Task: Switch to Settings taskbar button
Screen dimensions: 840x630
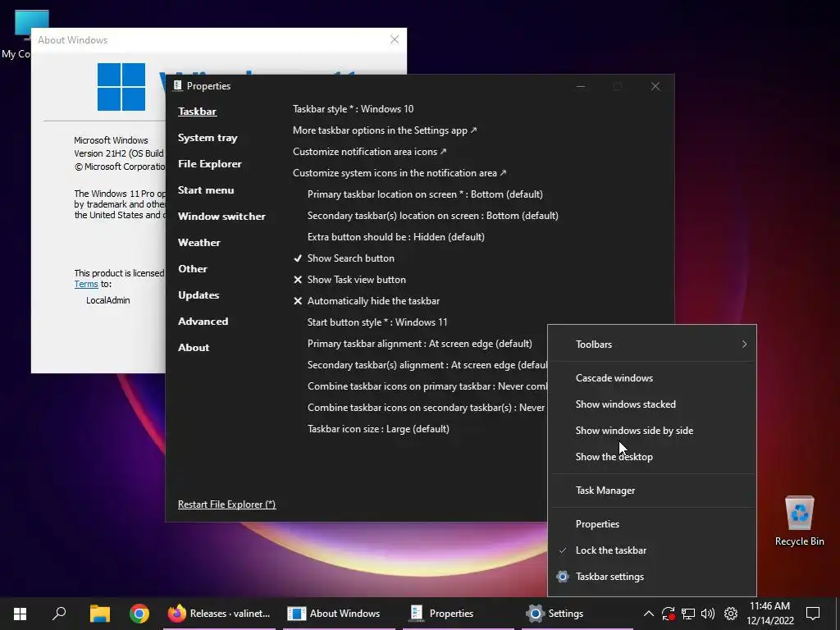Action: coord(578,614)
